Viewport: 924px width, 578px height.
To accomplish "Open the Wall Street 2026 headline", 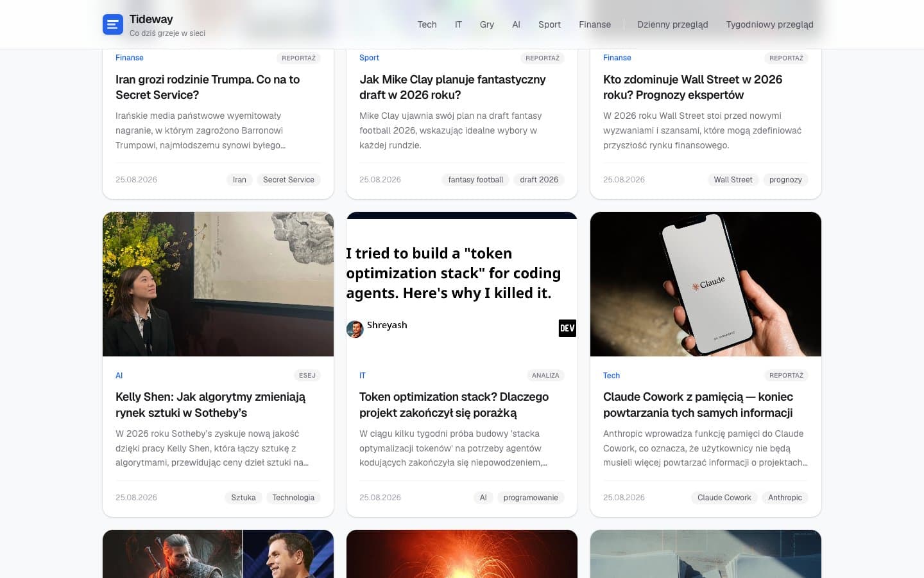I will point(693,87).
